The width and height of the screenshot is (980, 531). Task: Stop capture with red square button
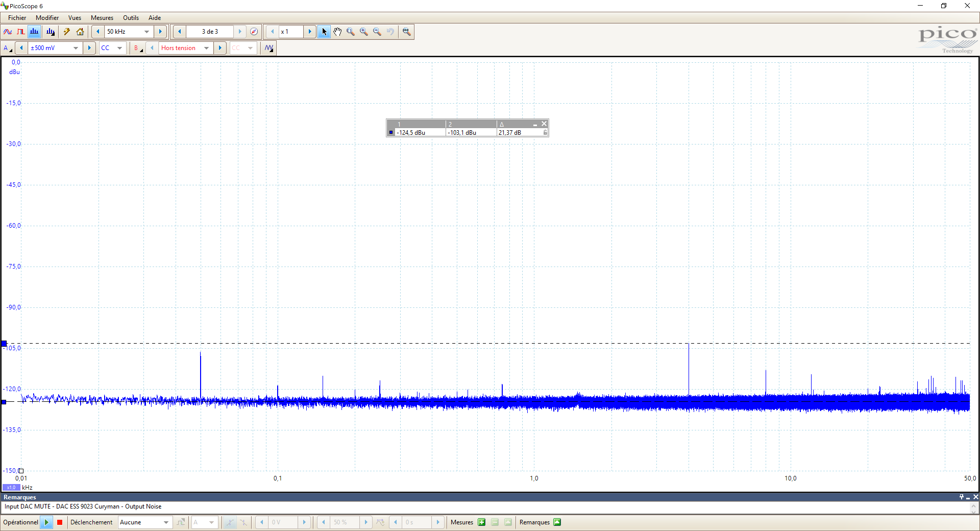(60, 522)
